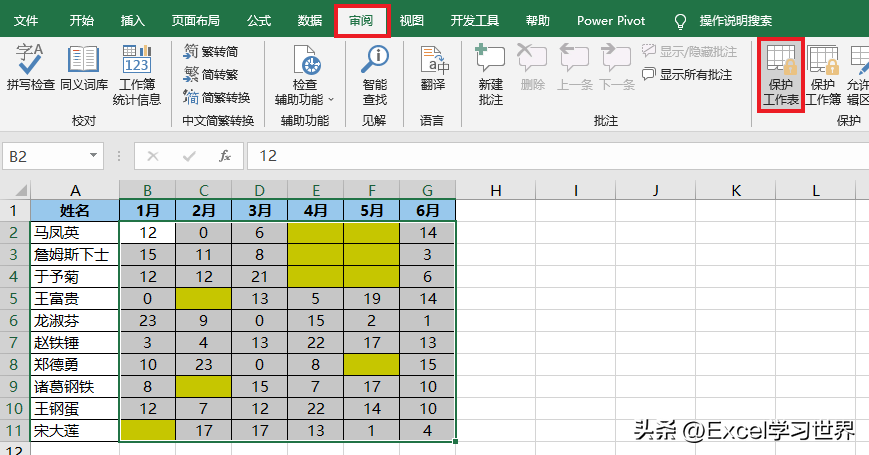Switch to the 公式 tab

click(x=259, y=21)
